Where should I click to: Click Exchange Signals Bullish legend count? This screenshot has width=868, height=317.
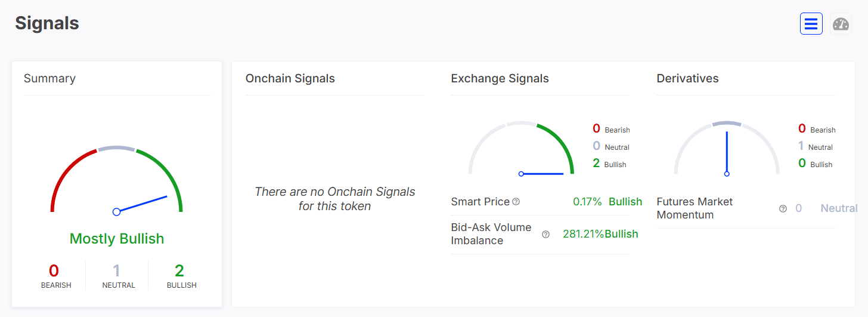tap(596, 163)
